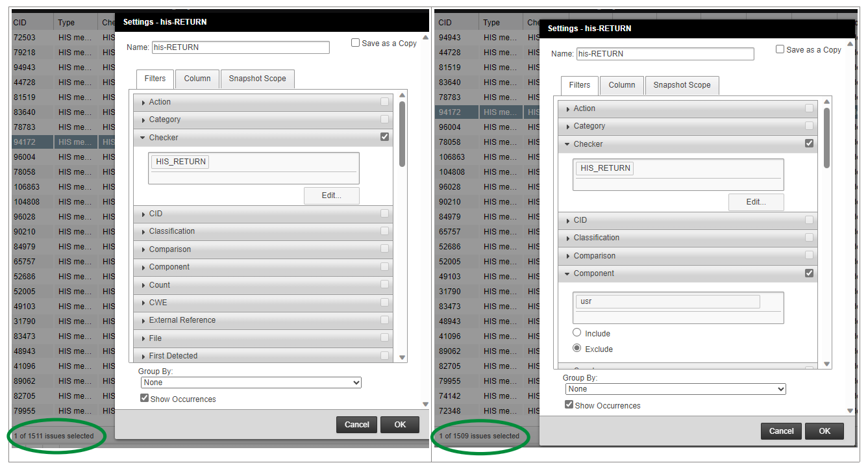Viewport: 868px width, 465px height.
Task: Switch to Column tab in left dialog
Action: click(197, 79)
